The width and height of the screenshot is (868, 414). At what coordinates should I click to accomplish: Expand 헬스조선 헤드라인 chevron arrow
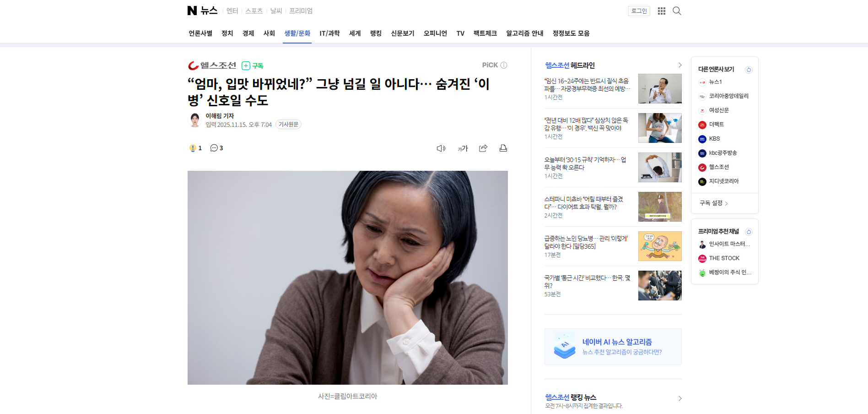click(679, 65)
